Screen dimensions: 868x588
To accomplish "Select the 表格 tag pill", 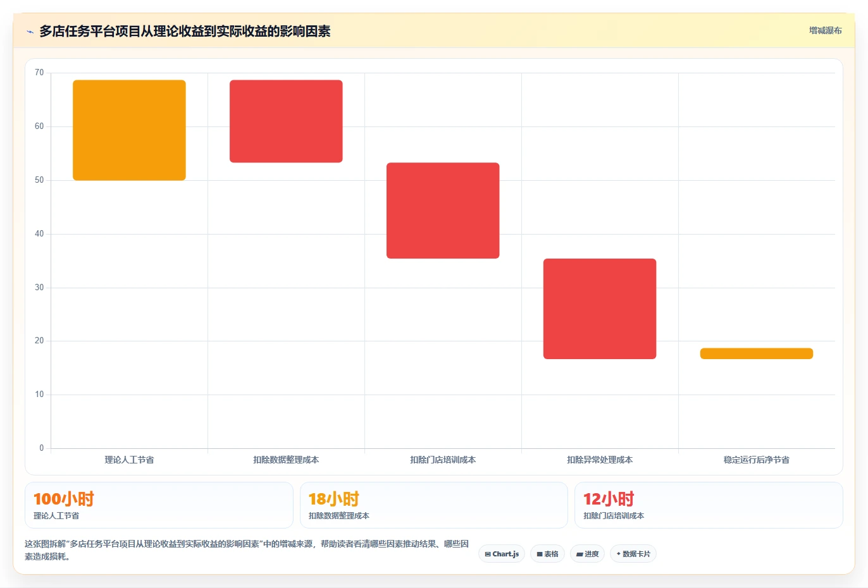I will 547,554.
